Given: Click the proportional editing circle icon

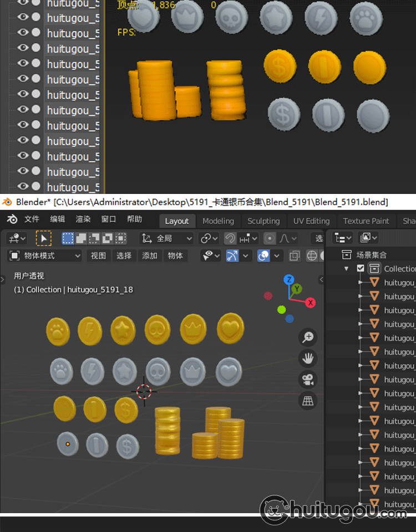Looking at the screenshot, I should tap(270, 238).
